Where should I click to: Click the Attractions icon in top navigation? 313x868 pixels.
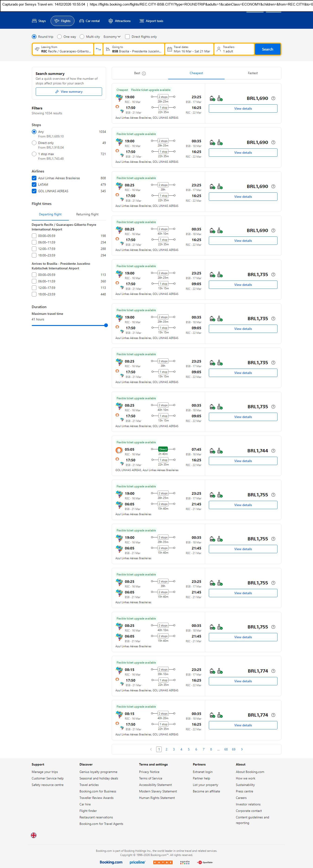coord(111,21)
